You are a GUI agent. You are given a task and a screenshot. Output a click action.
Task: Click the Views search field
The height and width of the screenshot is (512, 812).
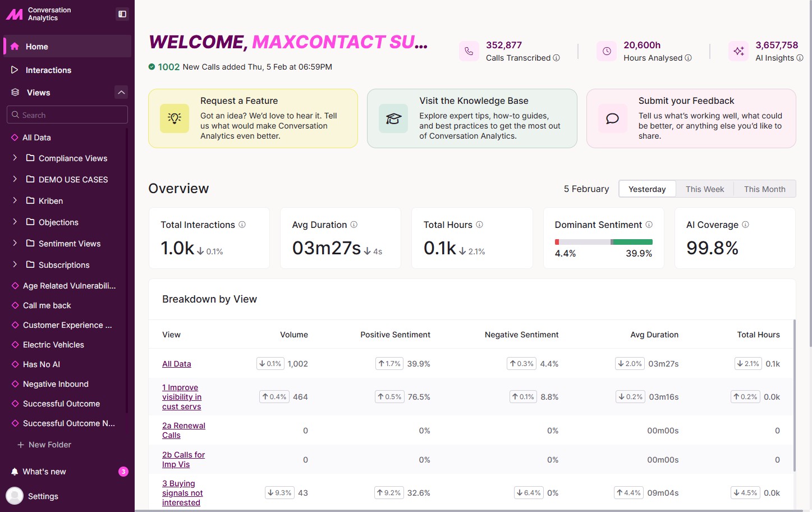(x=67, y=115)
